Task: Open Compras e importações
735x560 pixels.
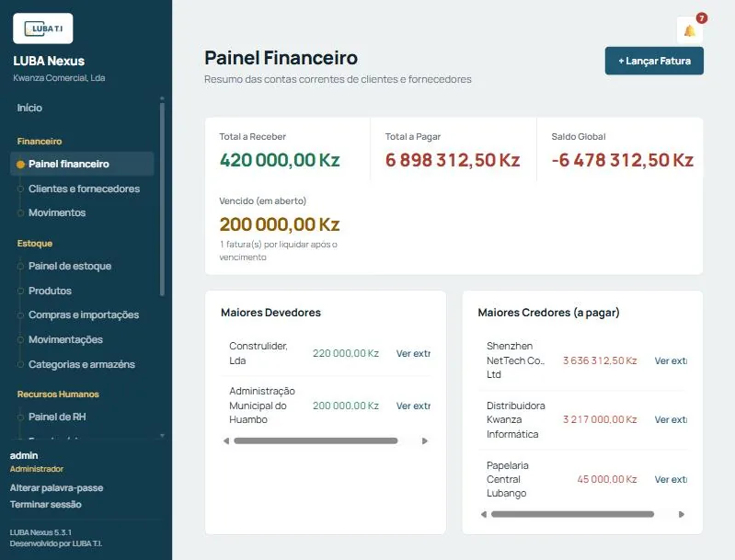Action: tap(84, 314)
